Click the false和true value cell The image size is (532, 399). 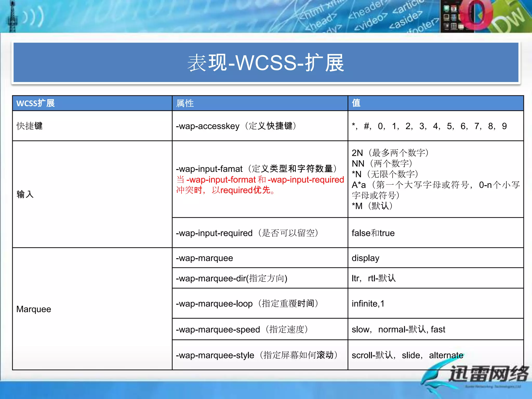(x=436, y=233)
